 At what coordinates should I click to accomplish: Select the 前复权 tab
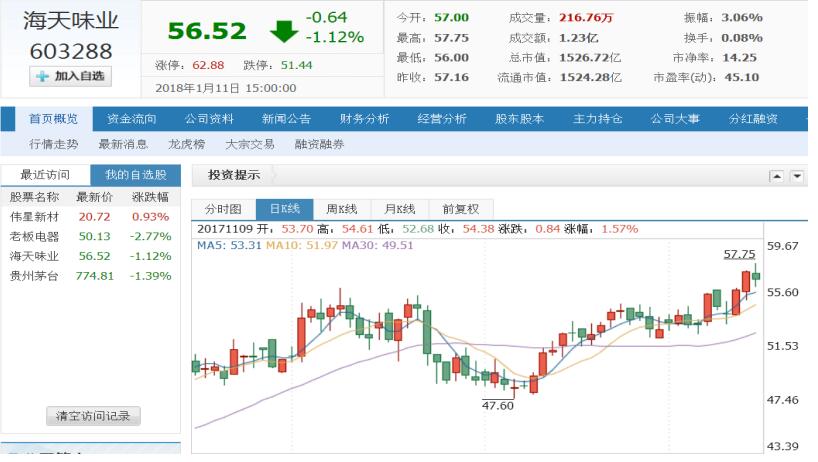coord(461,209)
